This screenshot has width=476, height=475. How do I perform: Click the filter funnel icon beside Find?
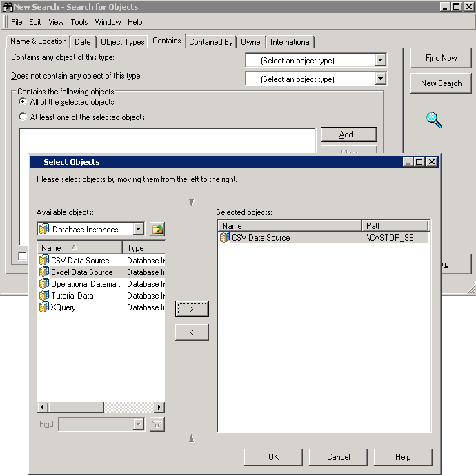(157, 425)
